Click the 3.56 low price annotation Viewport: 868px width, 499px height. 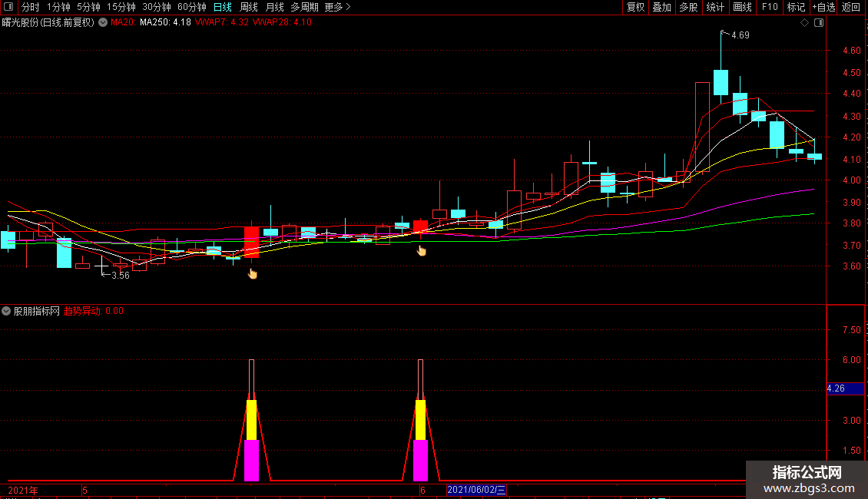pyautogui.click(x=120, y=276)
